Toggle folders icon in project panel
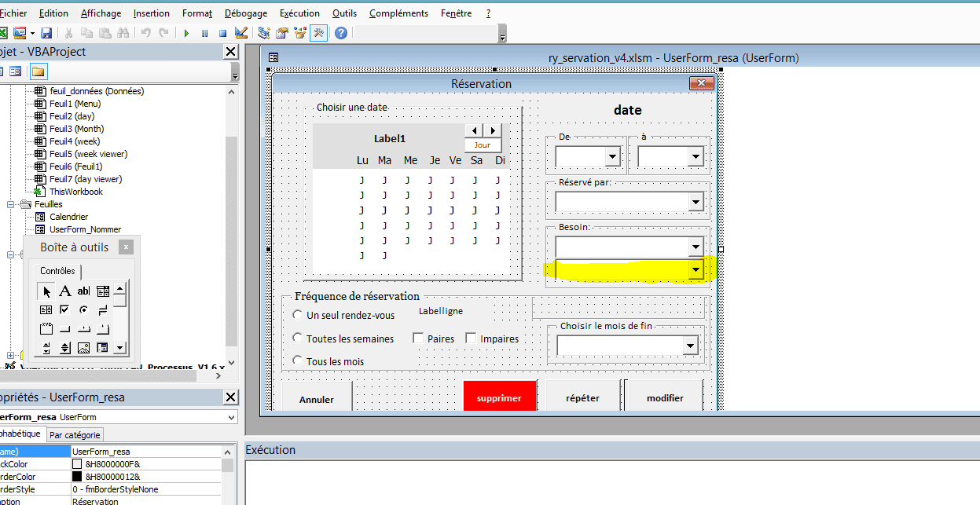 38,71
